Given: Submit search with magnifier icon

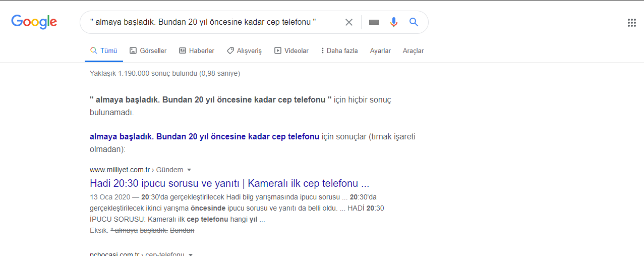Looking at the screenshot, I should [414, 22].
